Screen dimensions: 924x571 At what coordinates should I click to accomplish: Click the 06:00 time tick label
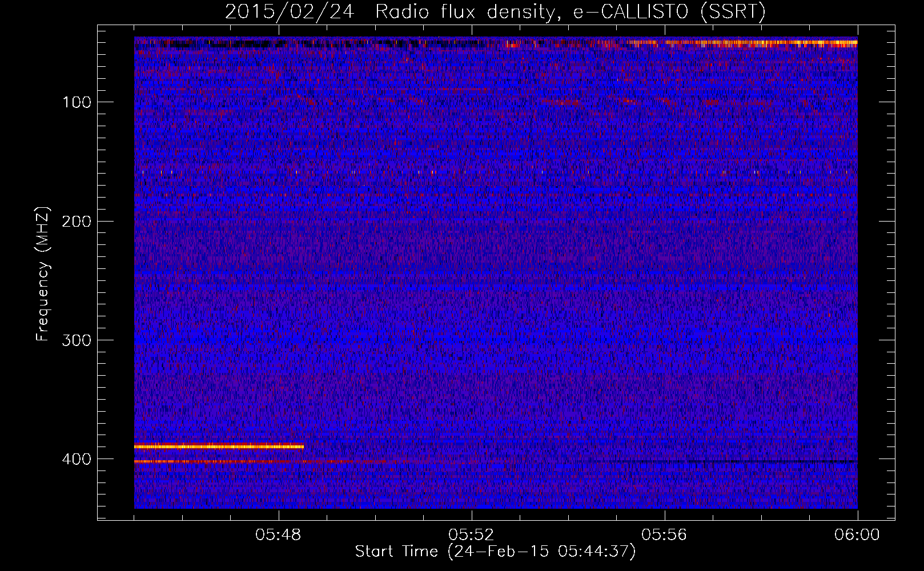click(x=857, y=535)
